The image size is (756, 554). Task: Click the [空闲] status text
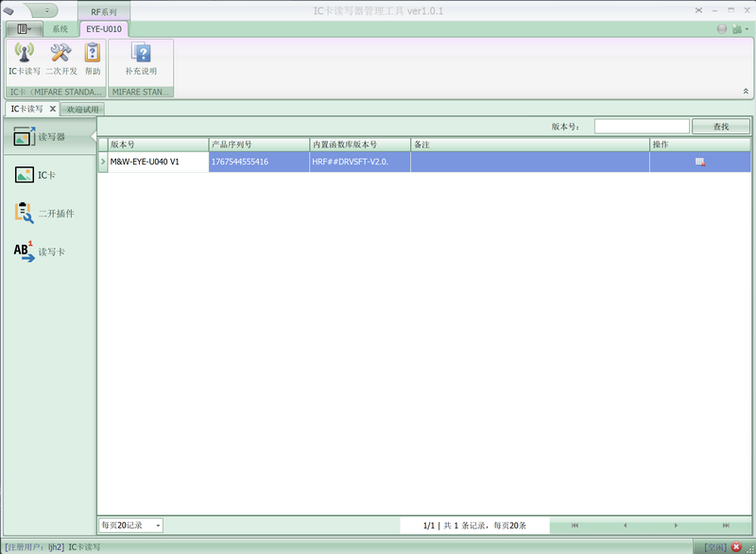(x=715, y=546)
